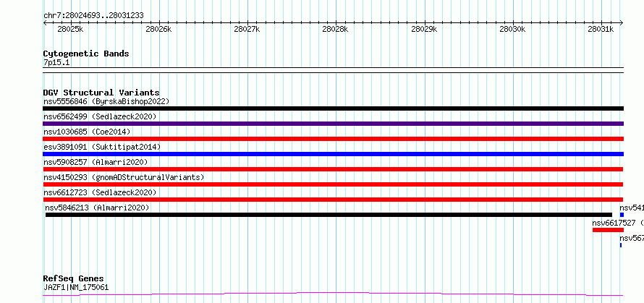Click the ruler's left arrowhead
The height and width of the screenshot is (303, 644).
(x=45, y=23)
